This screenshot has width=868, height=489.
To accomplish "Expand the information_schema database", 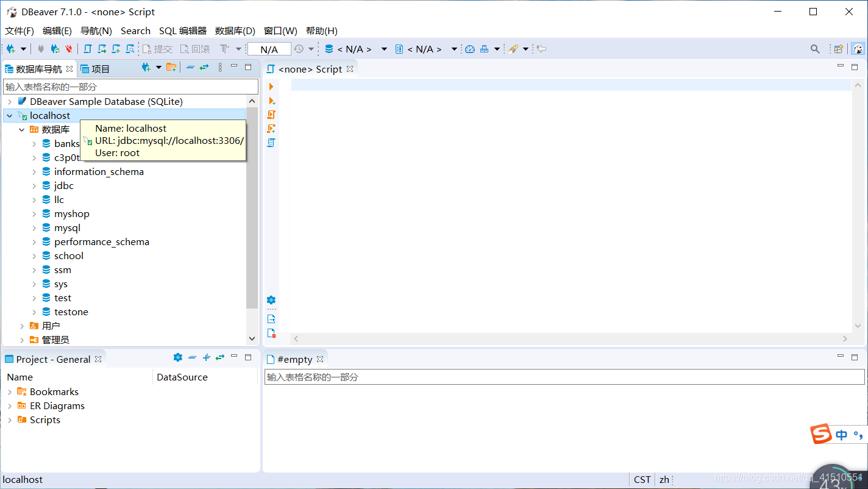I will [x=34, y=172].
